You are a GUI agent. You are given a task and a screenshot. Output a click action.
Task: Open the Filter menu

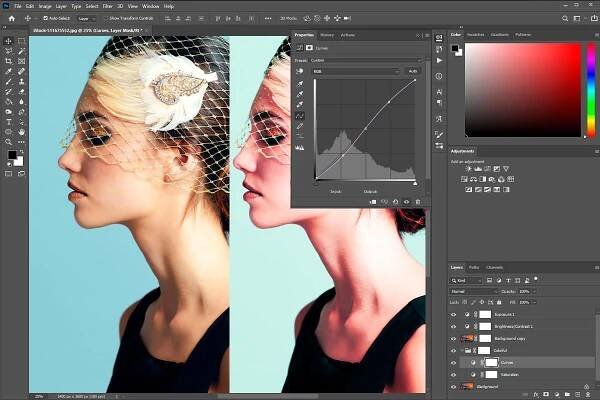pos(108,5)
